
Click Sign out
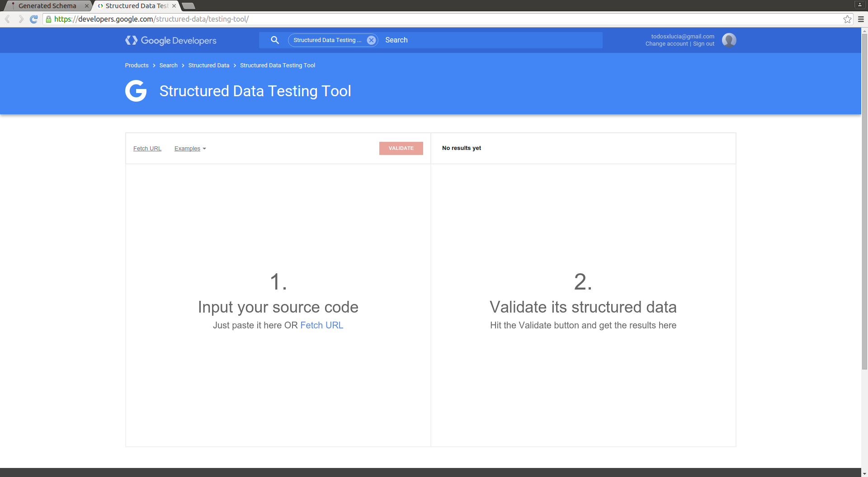(x=703, y=44)
